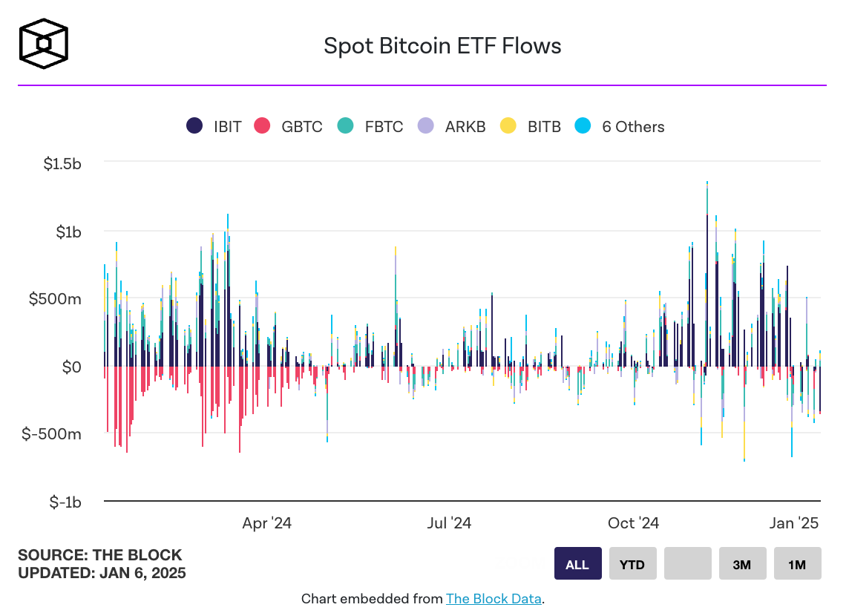Click The Block logo icon

pyautogui.click(x=42, y=43)
